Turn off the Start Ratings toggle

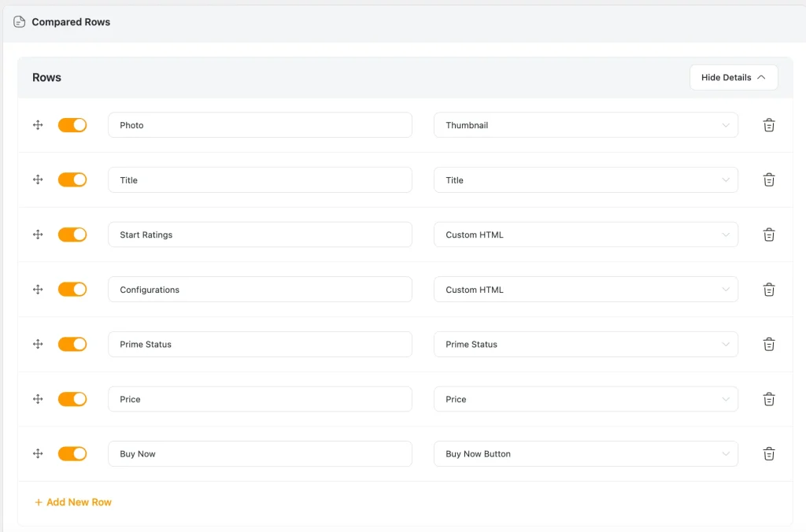click(x=72, y=235)
